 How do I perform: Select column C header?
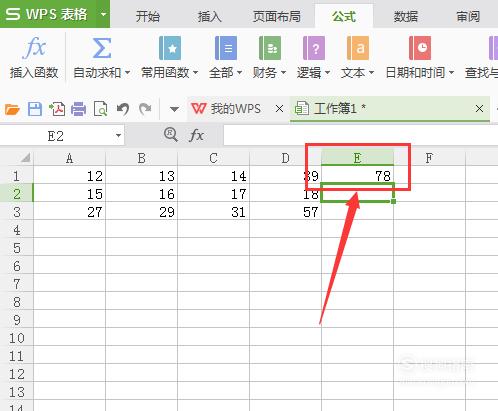(x=213, y=158)
